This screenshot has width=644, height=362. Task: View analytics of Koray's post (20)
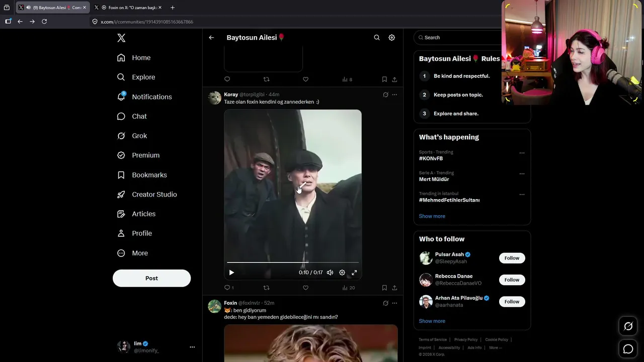[348, 288]
